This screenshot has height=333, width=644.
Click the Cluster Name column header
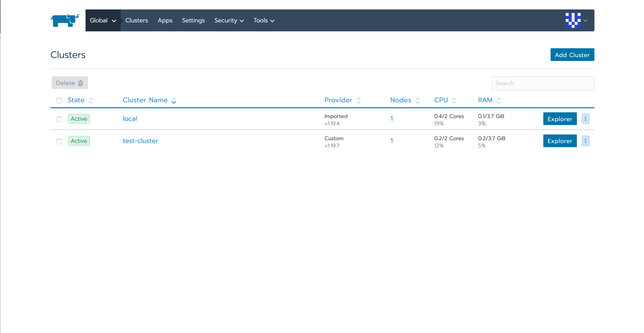coord(145,100)
